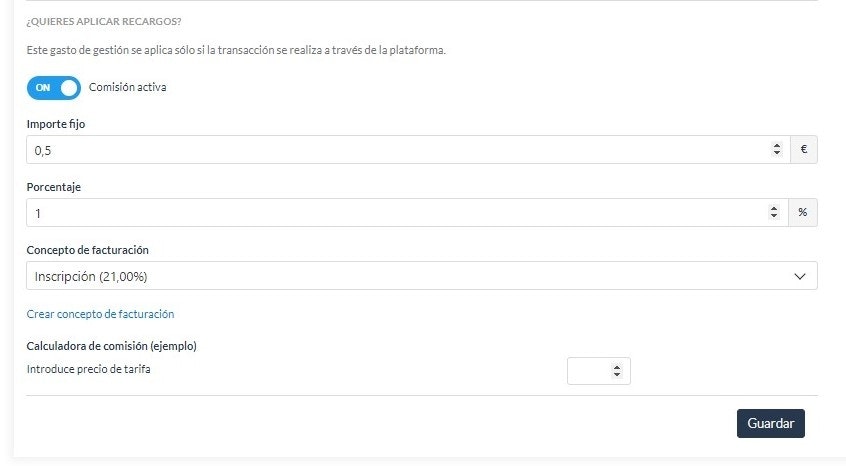The height and width of the screenshot is (466, 846).
Task: Click the precio de tarifa input box
Action: coord(598,371)
